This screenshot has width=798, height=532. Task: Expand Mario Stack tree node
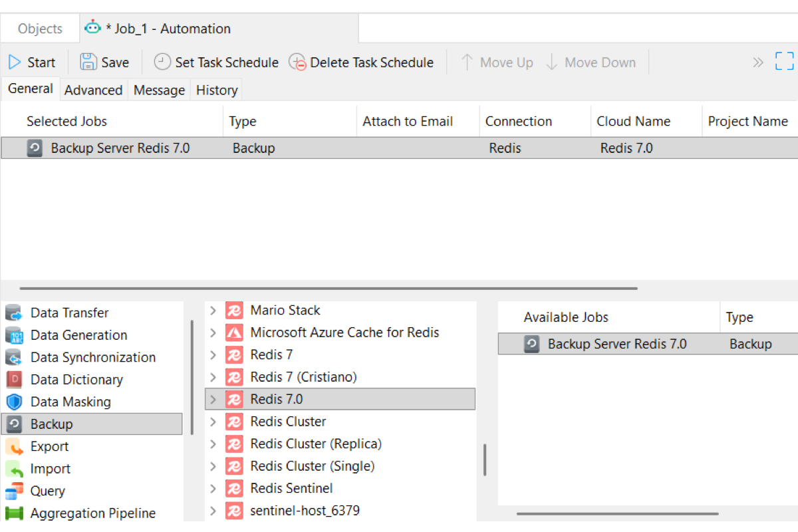213,311
